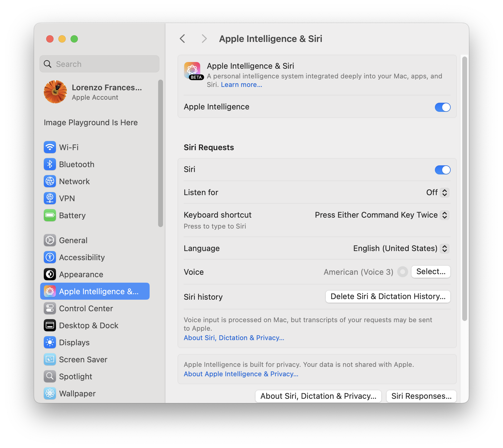Open Spotlight settings via magnifier icon

click(50, 376)
